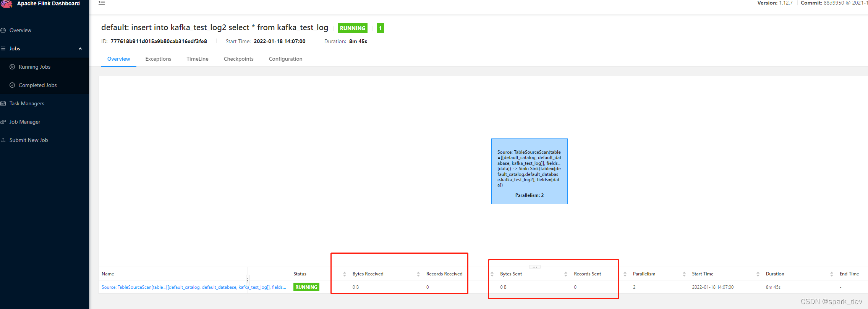The width and height of the screenshot is (868, 309).
Task: Collapse the sidebar with the fold icon
Action: click(x=102, y=3)
